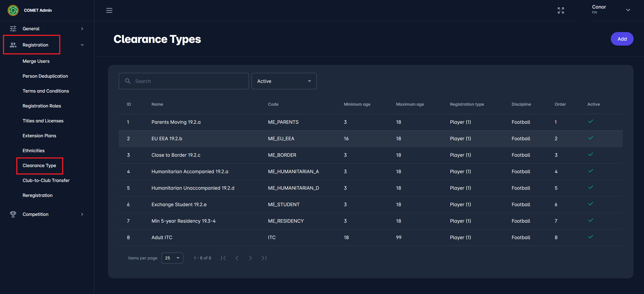
Task: Open the Active status filter dropdown
Action: (284, 81)
